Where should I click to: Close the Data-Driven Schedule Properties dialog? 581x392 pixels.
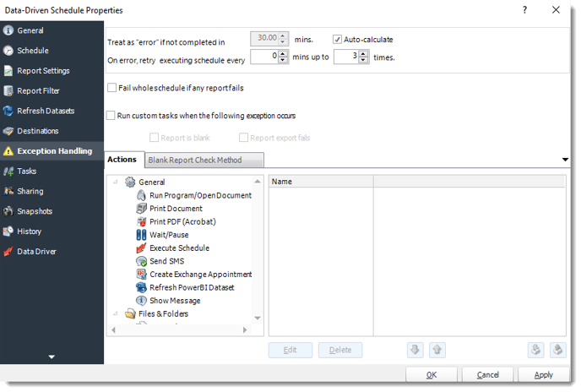[556, 10]
